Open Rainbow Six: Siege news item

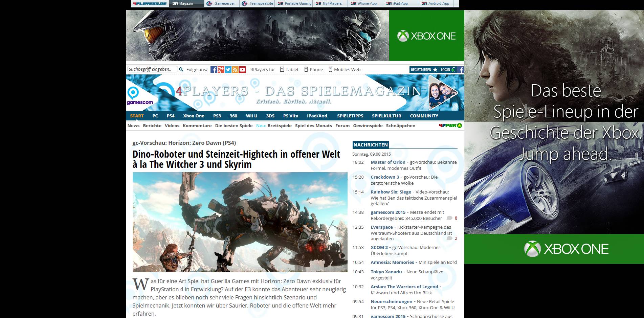point(391,192)
